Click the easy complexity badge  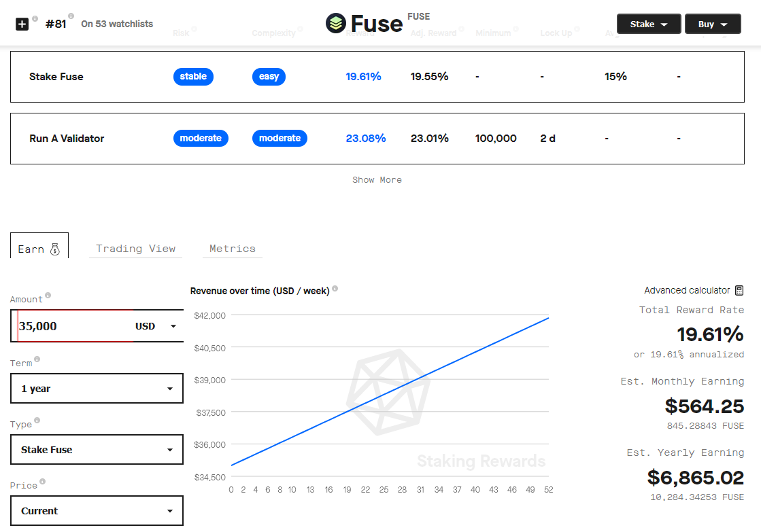269,77
